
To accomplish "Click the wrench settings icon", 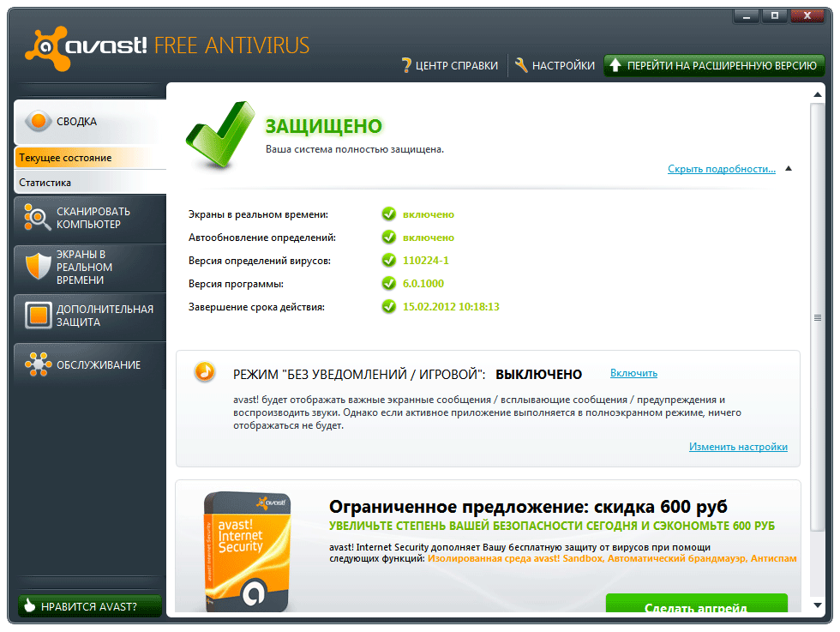I will (x=521, y=65).
